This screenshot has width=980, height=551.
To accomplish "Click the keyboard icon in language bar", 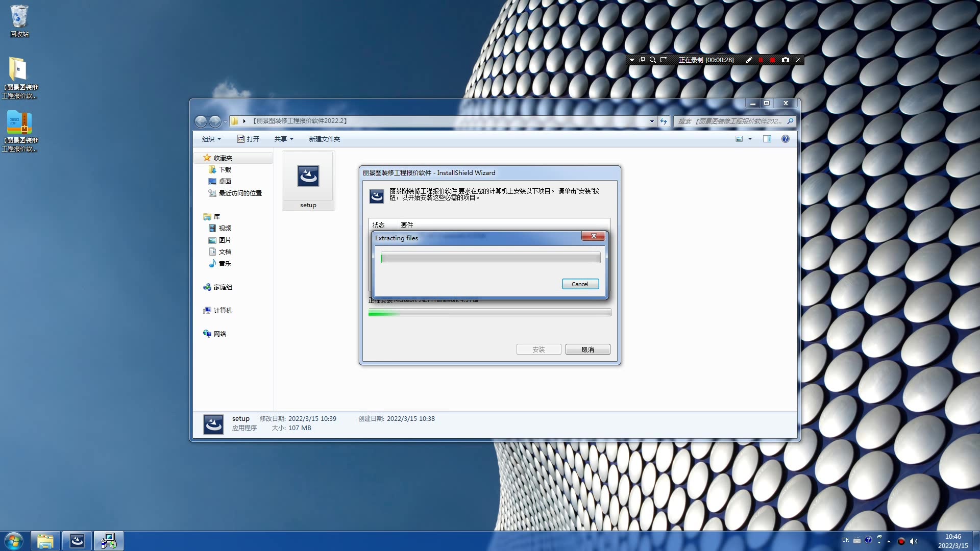I will coord(857,541).
